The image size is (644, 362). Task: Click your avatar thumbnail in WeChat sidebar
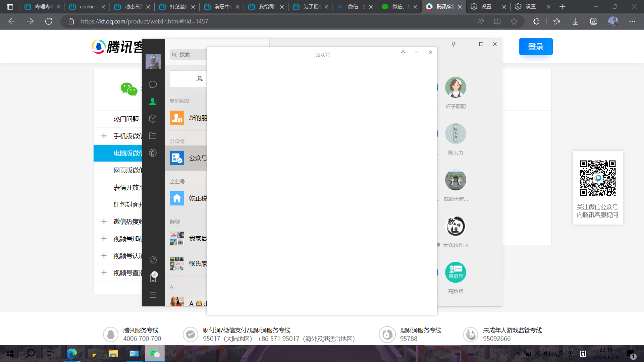pos(153,61)
